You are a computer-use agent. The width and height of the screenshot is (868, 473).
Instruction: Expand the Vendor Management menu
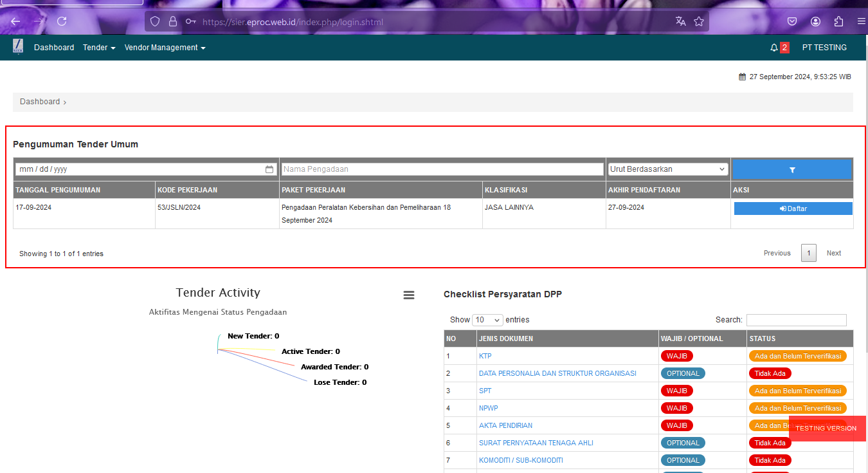[165, 48]
